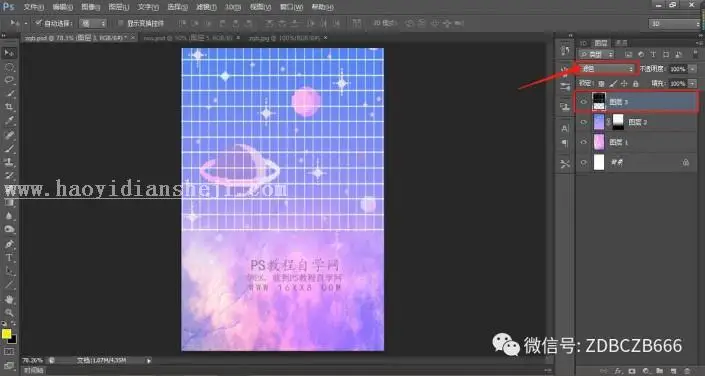Select the Crop tool
Viewport: 705px width, 376px height.
[9, 107]
